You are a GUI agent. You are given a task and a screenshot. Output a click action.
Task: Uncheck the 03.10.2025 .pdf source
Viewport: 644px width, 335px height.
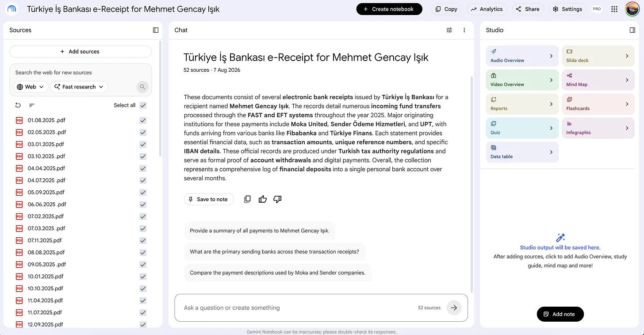(143, 156)
